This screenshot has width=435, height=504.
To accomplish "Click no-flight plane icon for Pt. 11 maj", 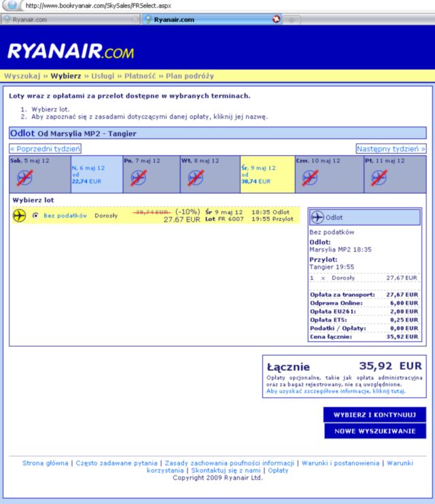I will tap(379, 178).
